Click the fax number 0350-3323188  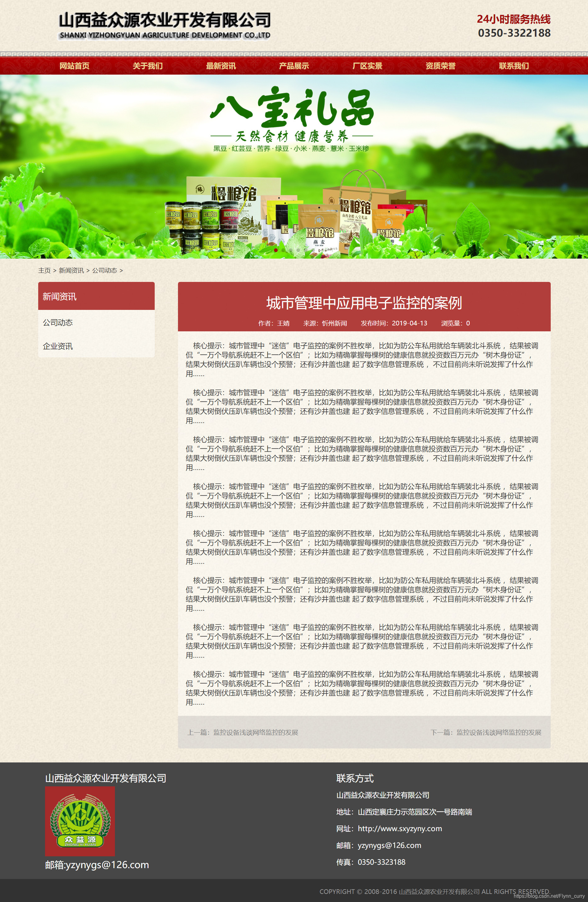381,862
